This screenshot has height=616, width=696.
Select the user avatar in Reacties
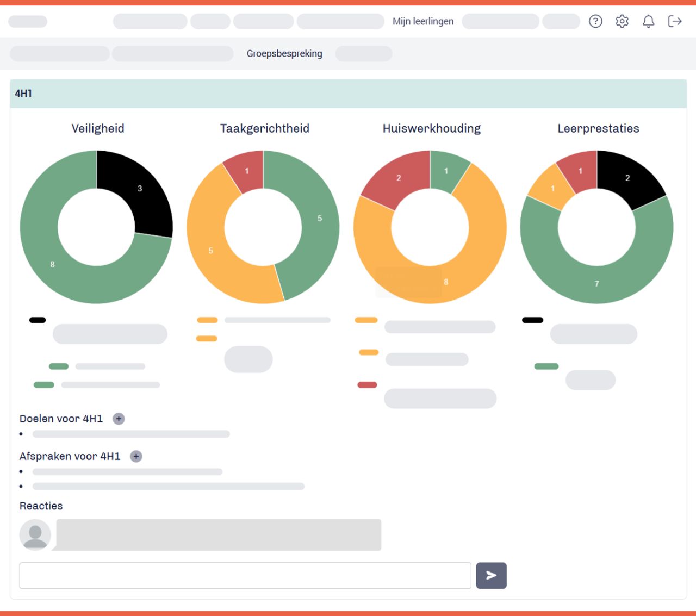click(35, 535)
